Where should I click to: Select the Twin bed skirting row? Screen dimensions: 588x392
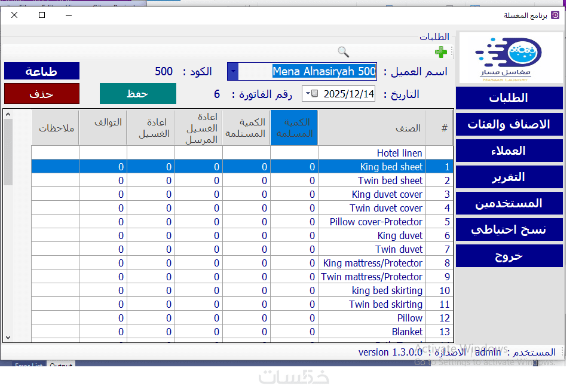click(x=242, y=304)
